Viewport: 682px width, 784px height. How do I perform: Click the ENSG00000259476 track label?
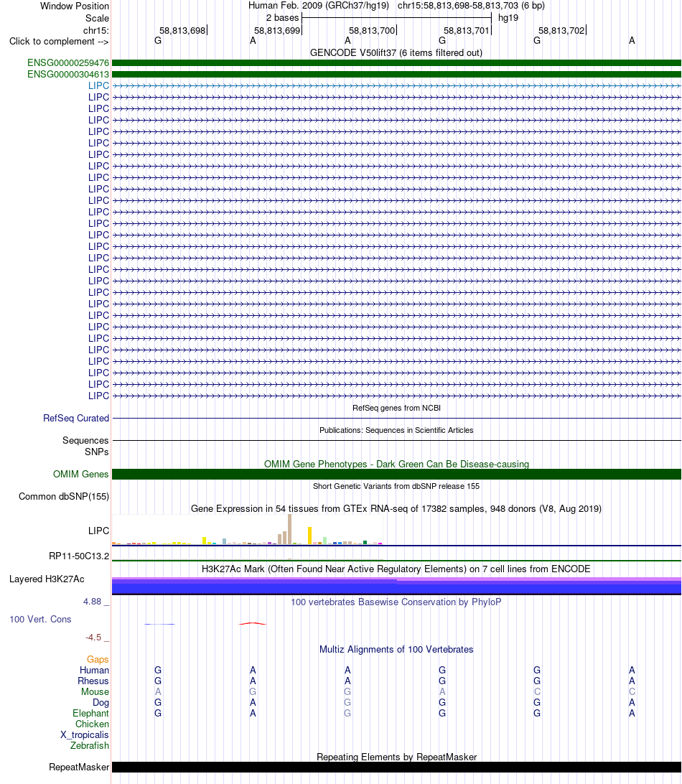pyautogui.click(x=68, y=63)
